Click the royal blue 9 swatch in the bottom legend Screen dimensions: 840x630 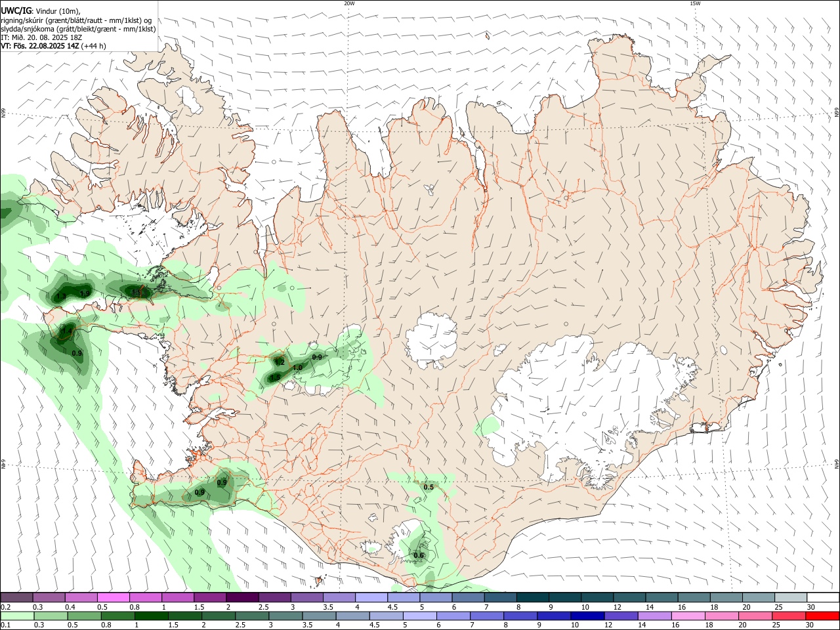[x=553, y=616]
